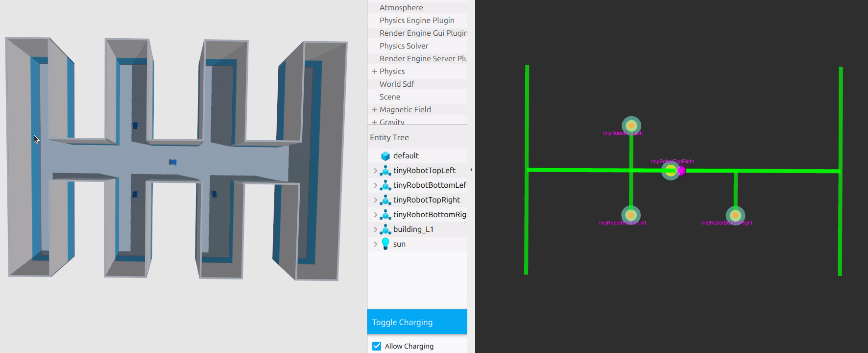Click the tinyRobotBottomLeft model icon

[386, 185]
